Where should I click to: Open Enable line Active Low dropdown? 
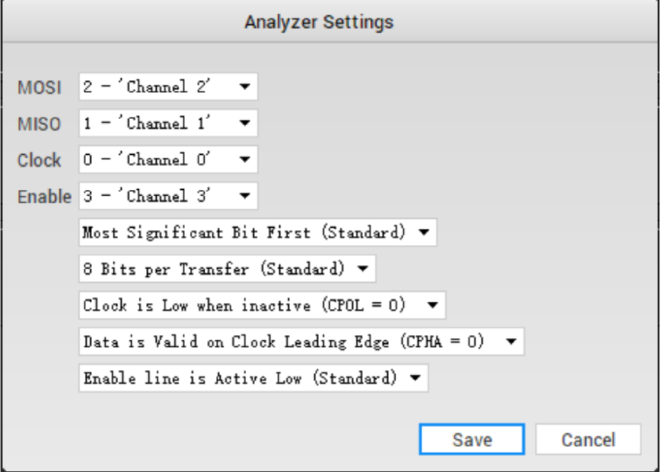252,378
